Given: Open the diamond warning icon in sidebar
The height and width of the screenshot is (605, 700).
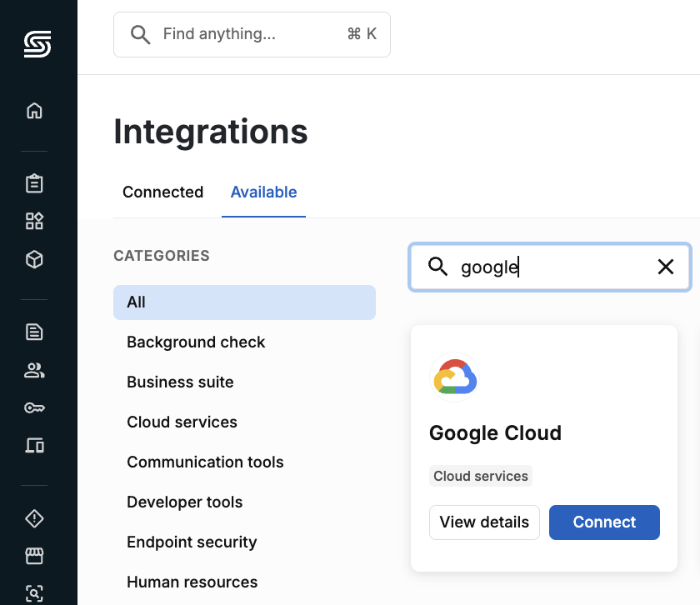Looking at the screenshot, I should click(x=34, y=518).
